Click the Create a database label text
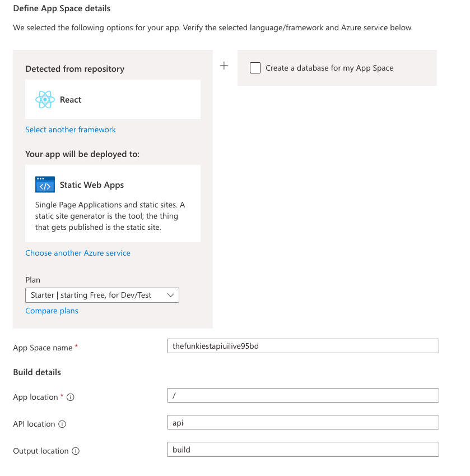This screenshot has height=476, width=470. coord(329,68)
